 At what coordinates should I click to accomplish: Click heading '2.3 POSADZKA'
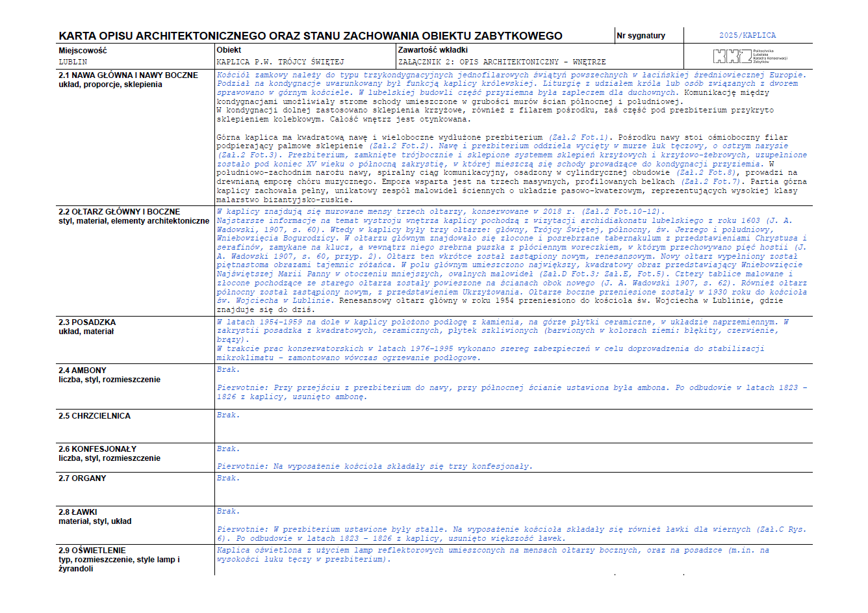pos(87,322)
